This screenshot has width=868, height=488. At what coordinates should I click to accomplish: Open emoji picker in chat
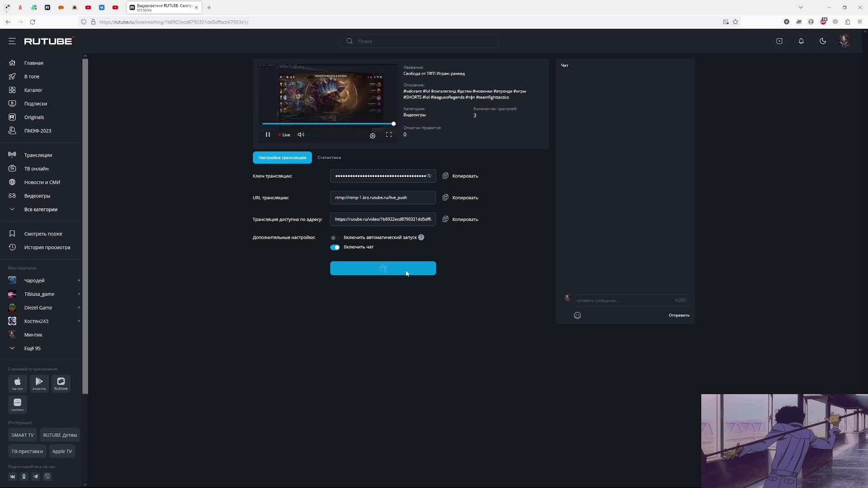(x=577, y=315)
